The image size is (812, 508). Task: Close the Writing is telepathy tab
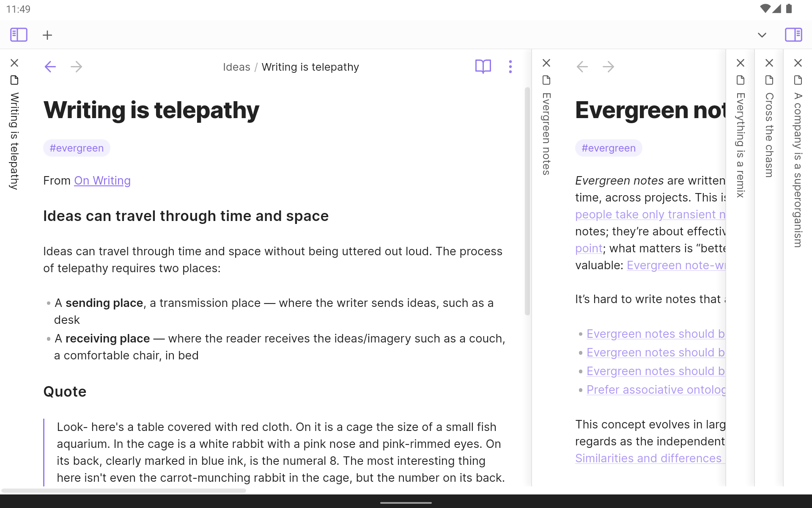tap(14, 63)
